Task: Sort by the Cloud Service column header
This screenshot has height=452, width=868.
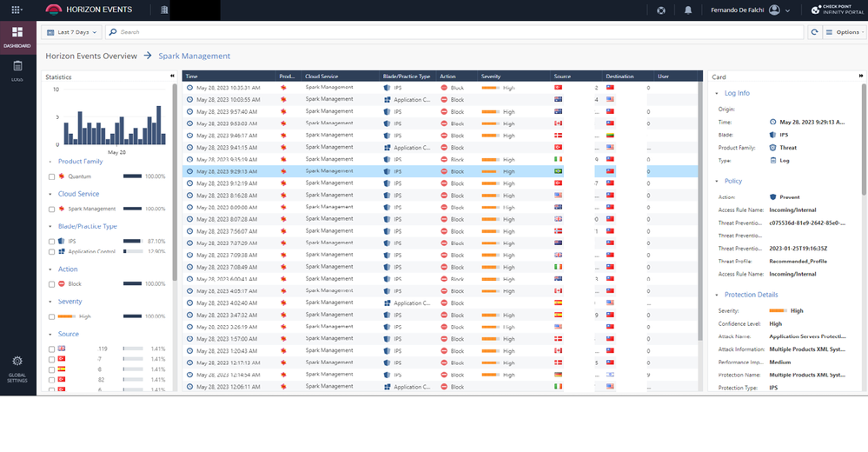Action: click(341, 76)
